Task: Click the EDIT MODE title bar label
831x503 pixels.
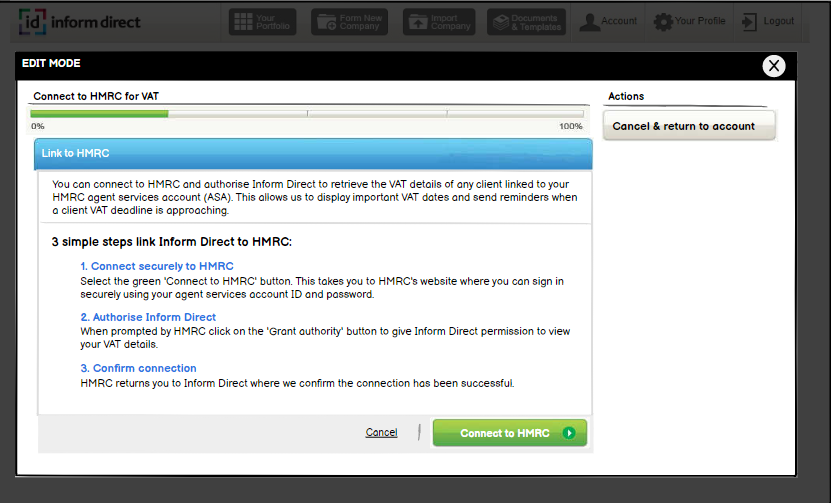Action: point(51,64)
